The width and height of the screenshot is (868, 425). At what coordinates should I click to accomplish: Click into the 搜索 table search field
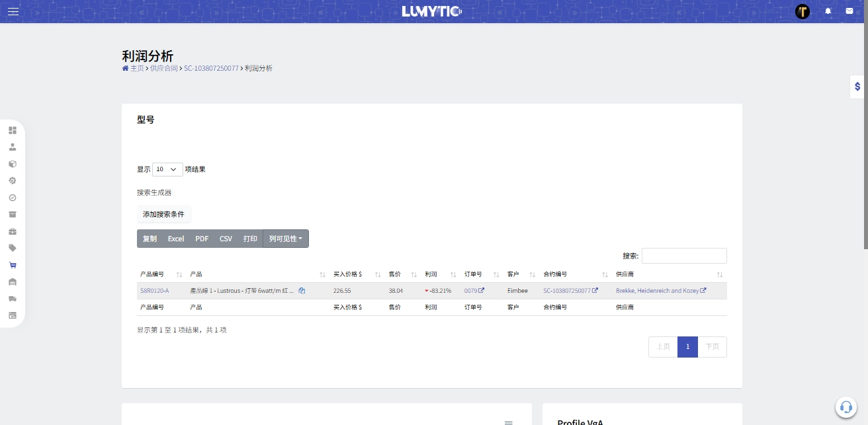coord(684,256)
